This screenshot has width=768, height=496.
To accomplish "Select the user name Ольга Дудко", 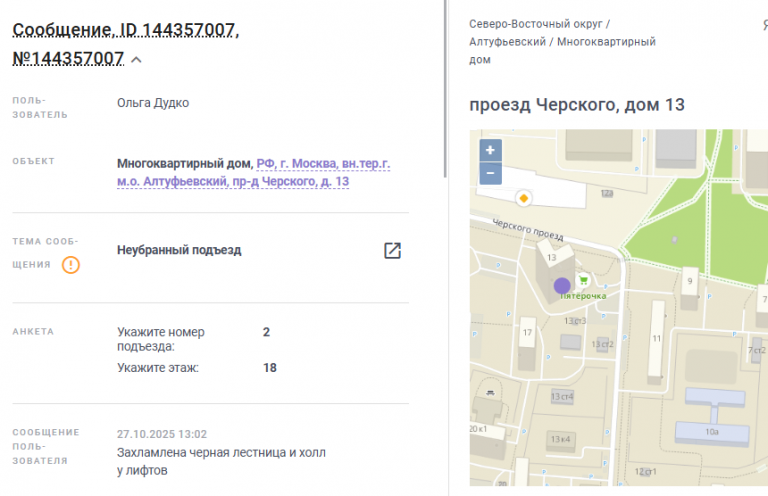I will coord(153,103).
